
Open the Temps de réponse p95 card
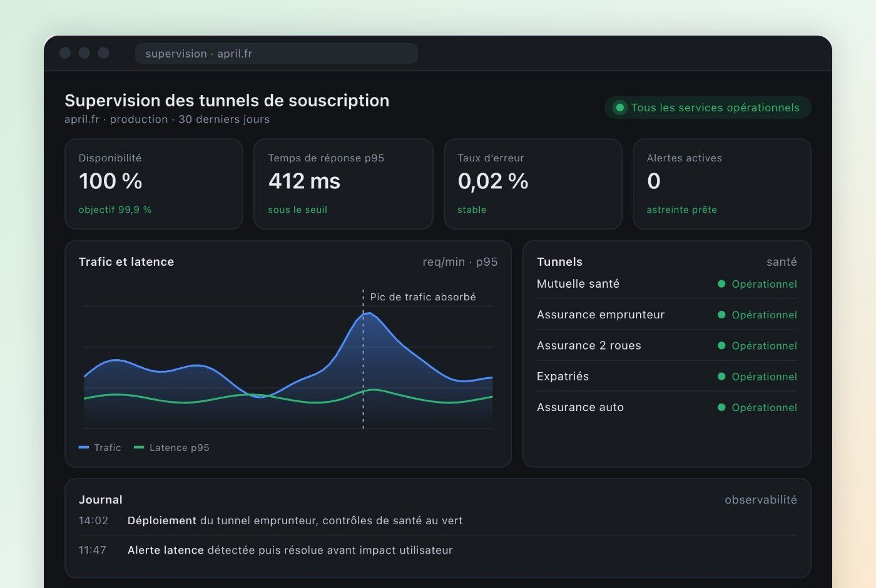tap(343, 184)
